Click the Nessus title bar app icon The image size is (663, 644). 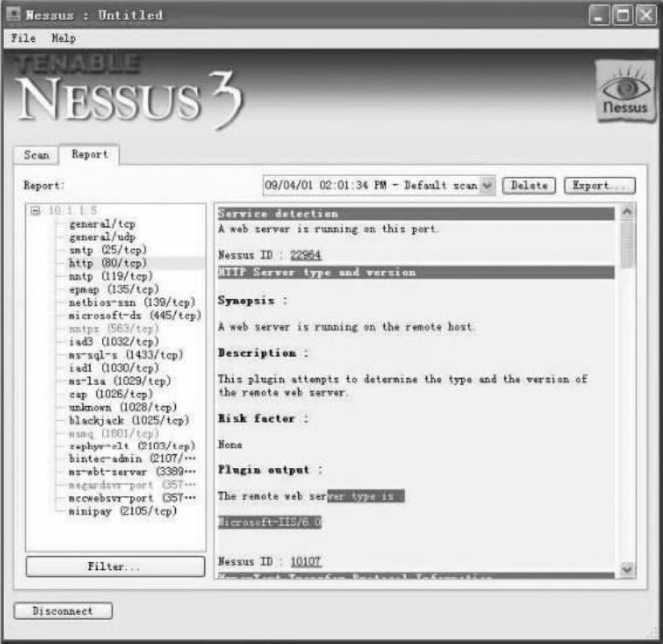tap(14, 14)
